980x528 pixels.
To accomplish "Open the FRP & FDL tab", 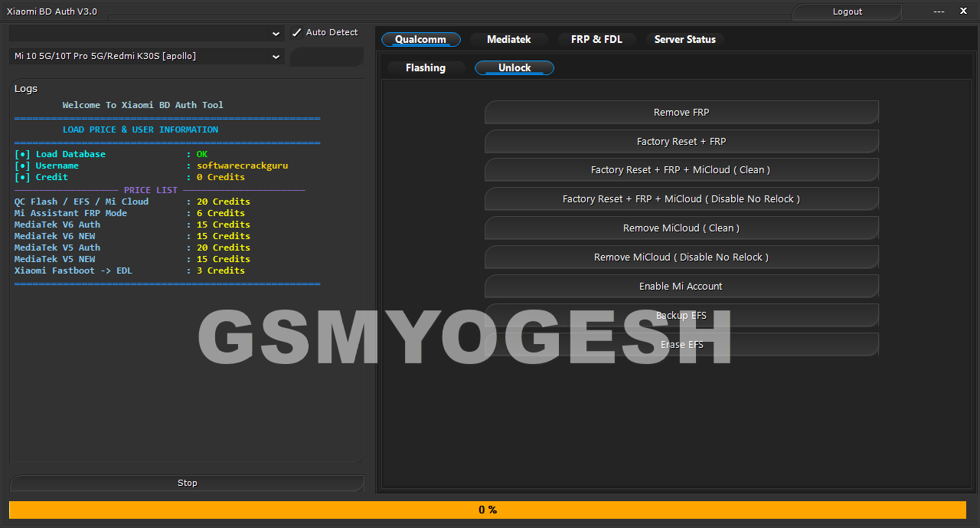I will (x=596, y=40).
